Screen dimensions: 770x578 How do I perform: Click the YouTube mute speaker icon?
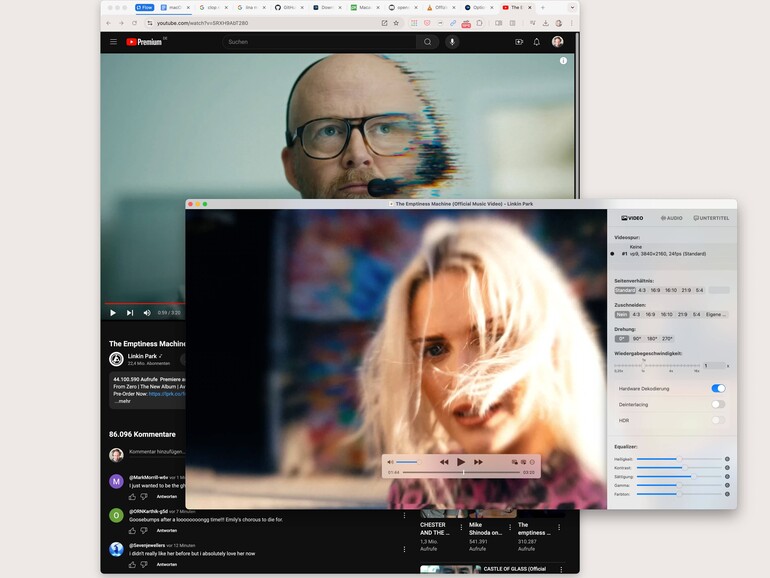147,313
